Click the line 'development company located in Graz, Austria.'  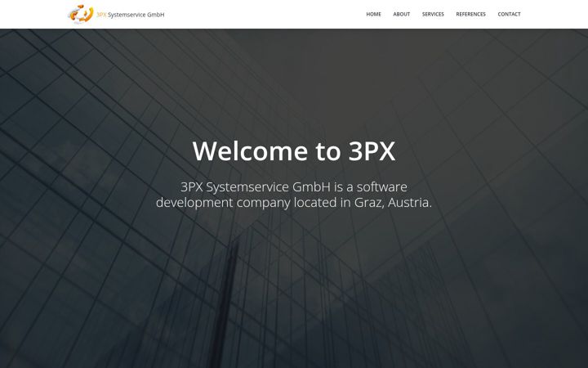294,203
